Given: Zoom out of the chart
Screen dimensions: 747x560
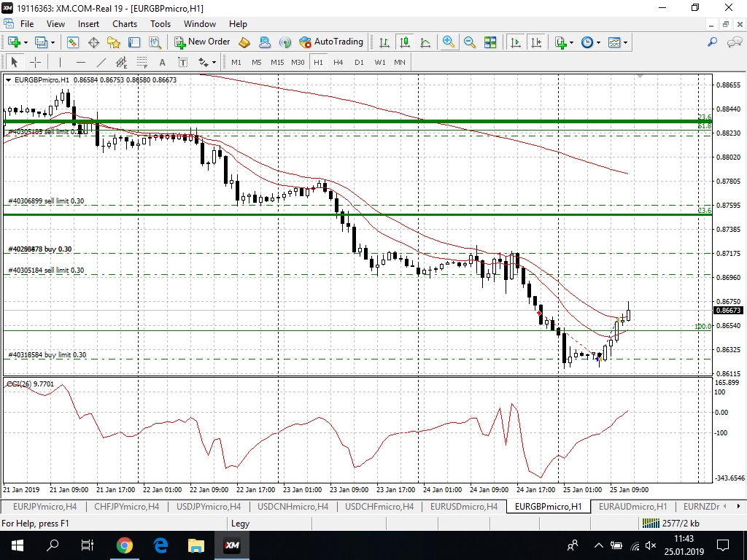Looking at the screenshot, I should [x=469, y=42].
